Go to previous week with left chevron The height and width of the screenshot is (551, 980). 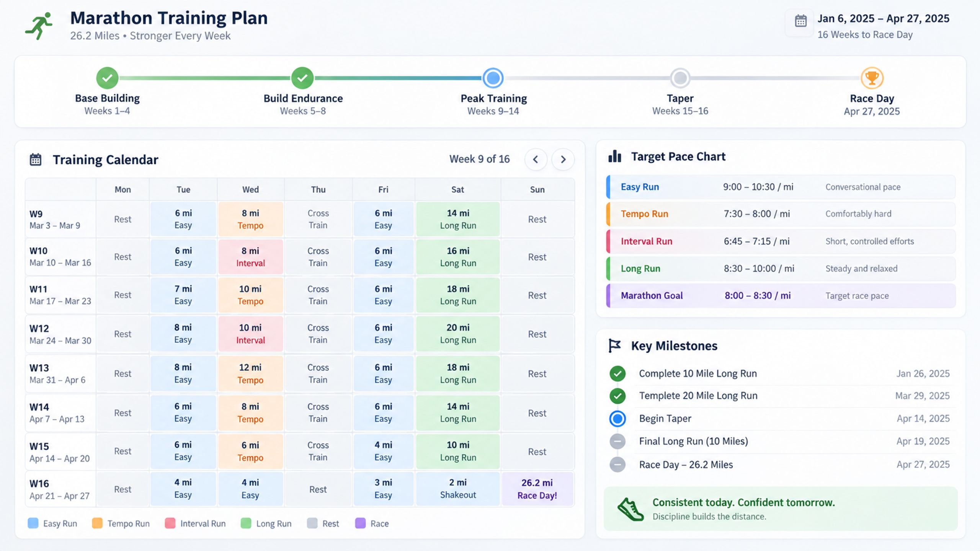coord(536,159)
